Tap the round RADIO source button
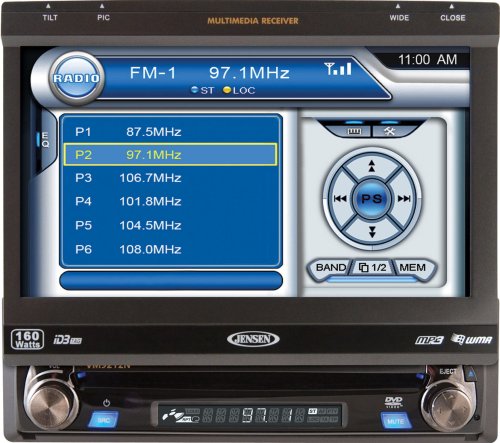 click(x=76, y=78)
